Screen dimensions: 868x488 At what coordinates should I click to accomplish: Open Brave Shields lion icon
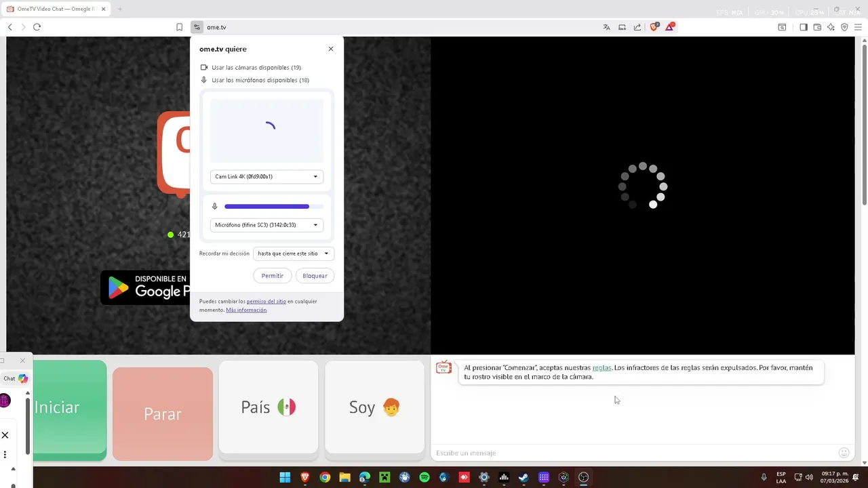coord(654,27)
